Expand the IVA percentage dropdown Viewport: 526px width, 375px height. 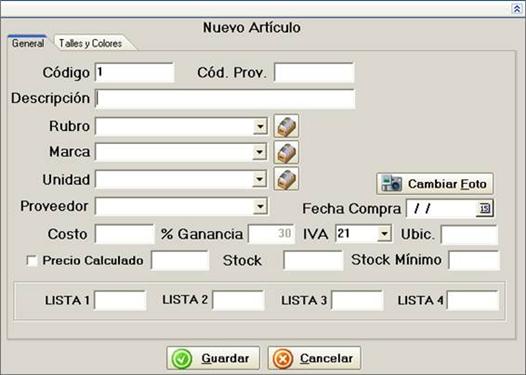click(x=384, y=233)
